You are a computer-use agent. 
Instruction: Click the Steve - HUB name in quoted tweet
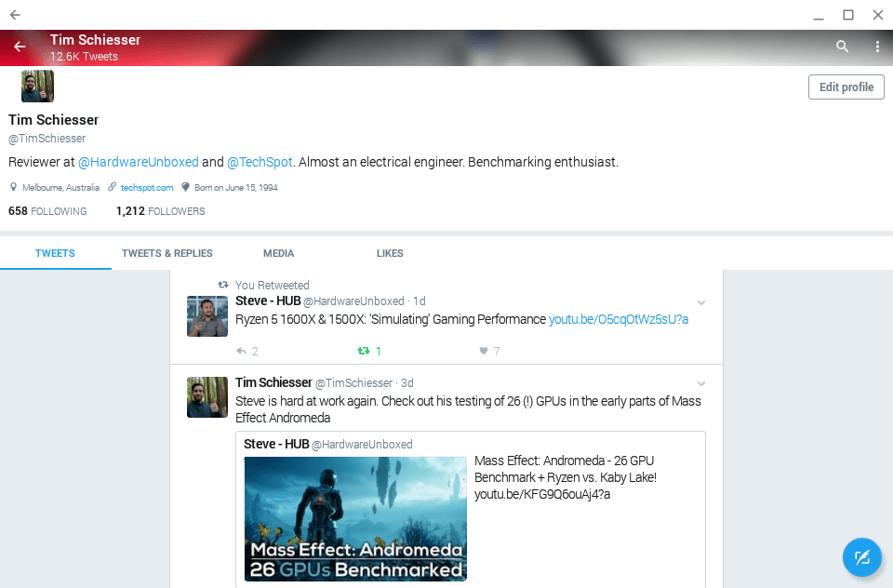click(277, 444)
